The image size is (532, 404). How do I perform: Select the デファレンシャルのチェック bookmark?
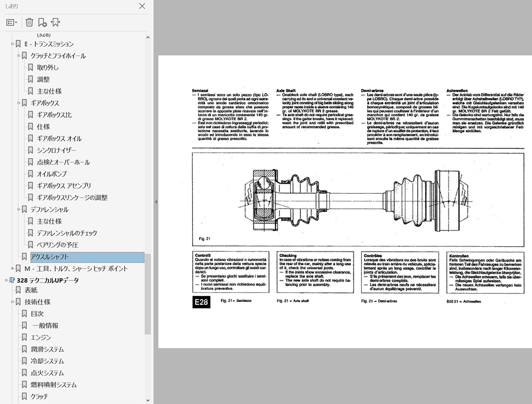[67, 233]
